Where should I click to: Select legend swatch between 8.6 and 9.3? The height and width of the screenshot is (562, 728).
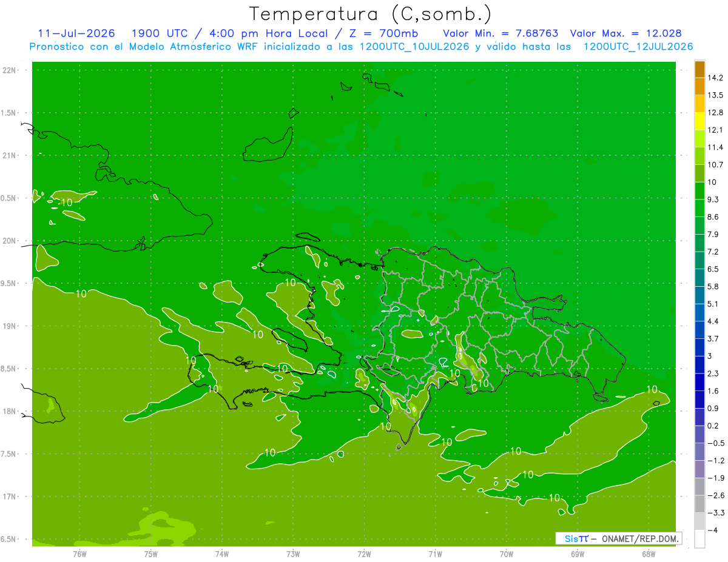(699, 208)
